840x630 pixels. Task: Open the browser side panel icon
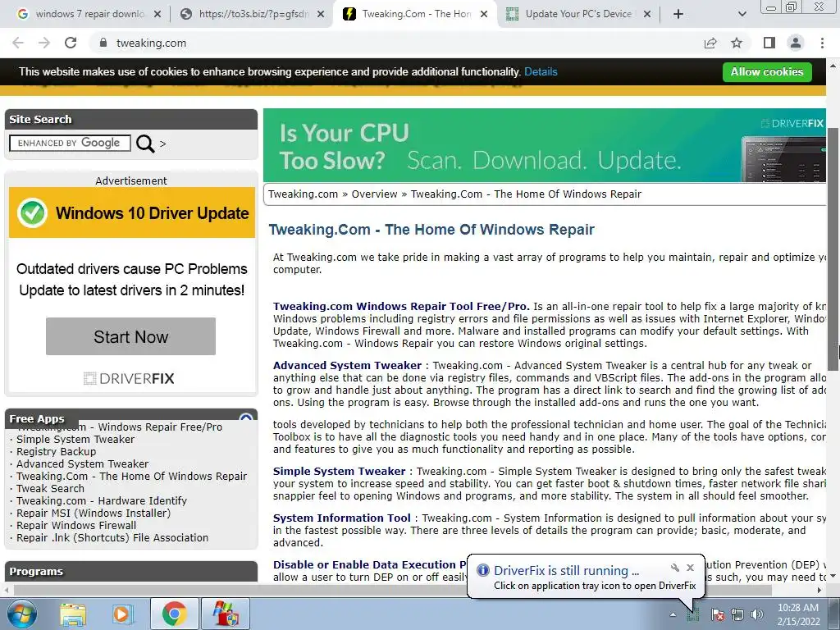(x=769, y=43)
